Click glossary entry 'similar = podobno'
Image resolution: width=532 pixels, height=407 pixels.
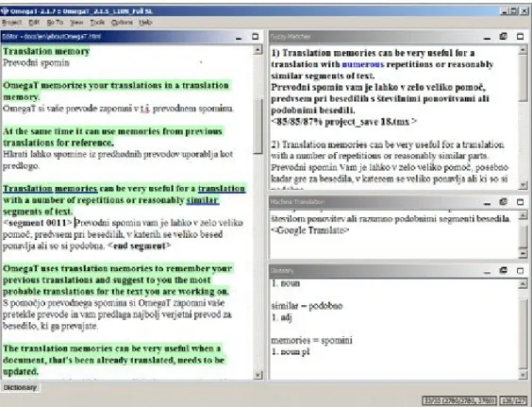click(307, 306)
